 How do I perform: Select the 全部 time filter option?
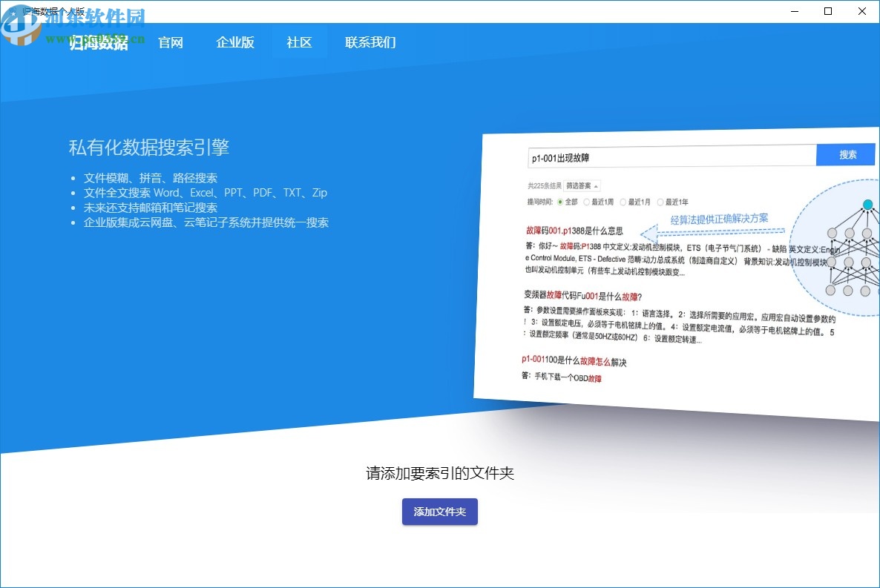pos(565,200)
